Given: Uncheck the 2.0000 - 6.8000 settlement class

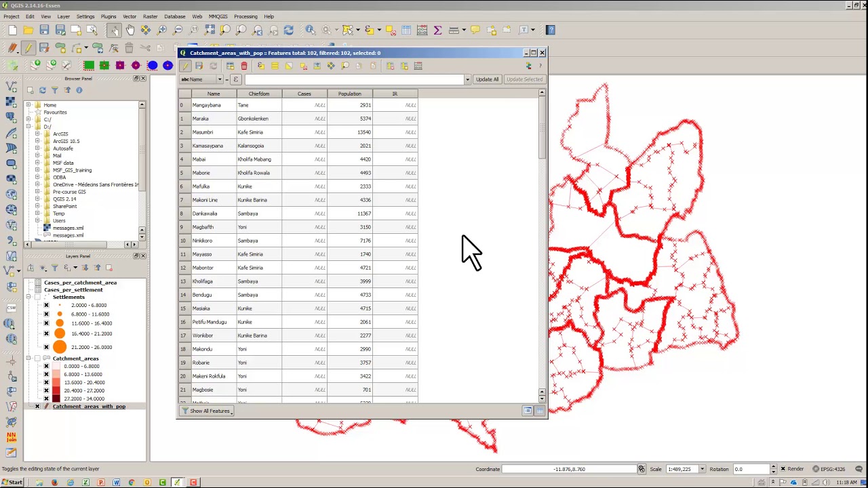Looking at the screenshot, I should pos(46,305).
